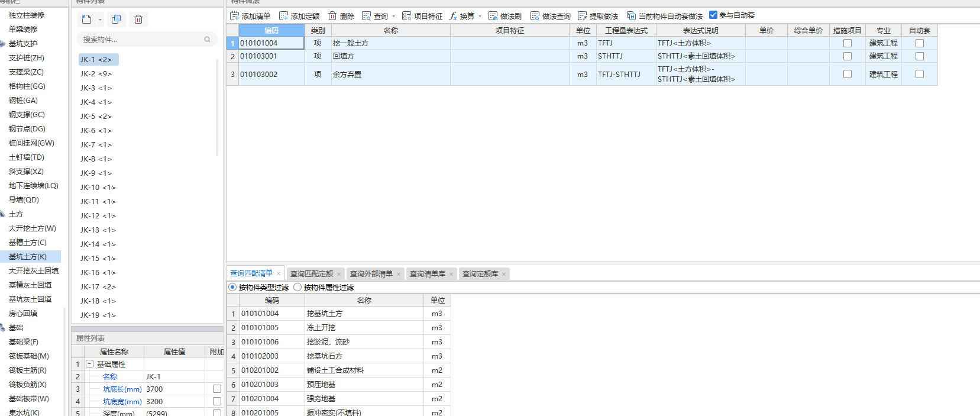Select 筏板基础(M) in the navigation tree
980x416 pixels.
click(29, 356)
